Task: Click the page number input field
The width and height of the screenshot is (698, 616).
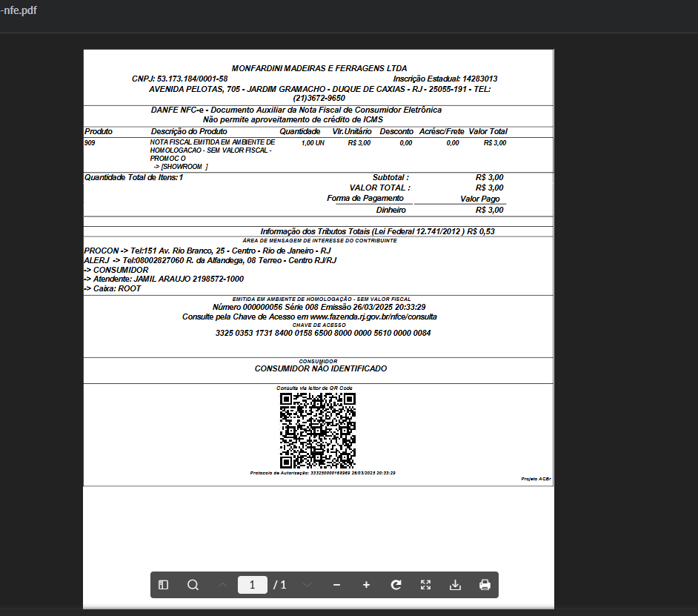Action: click(x=253, y=585)
